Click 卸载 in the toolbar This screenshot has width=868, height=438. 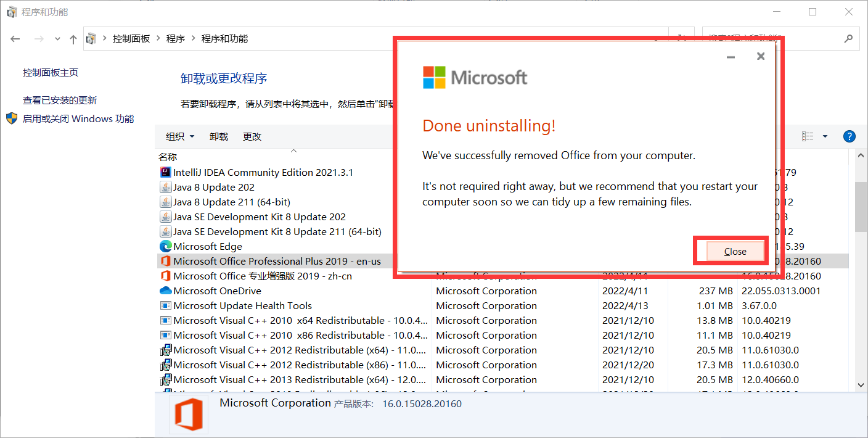coord(219,136)
